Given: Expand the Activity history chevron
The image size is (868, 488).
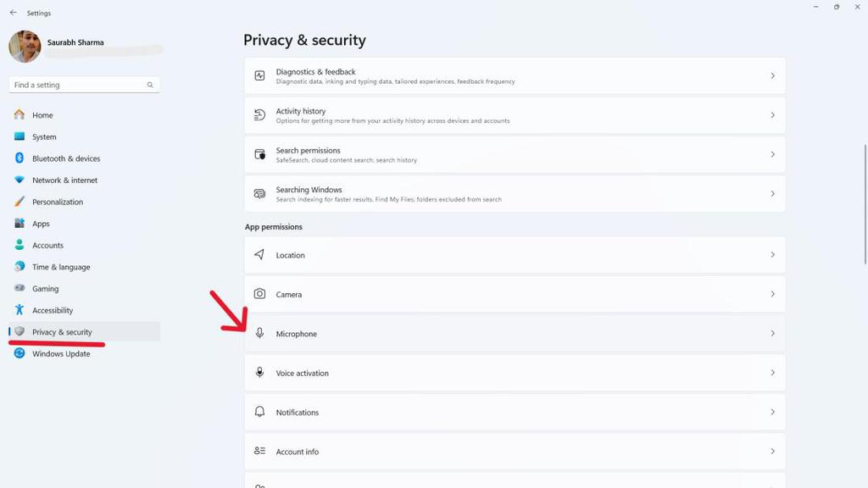Looking at the screenshot, I should click(772, 115).
